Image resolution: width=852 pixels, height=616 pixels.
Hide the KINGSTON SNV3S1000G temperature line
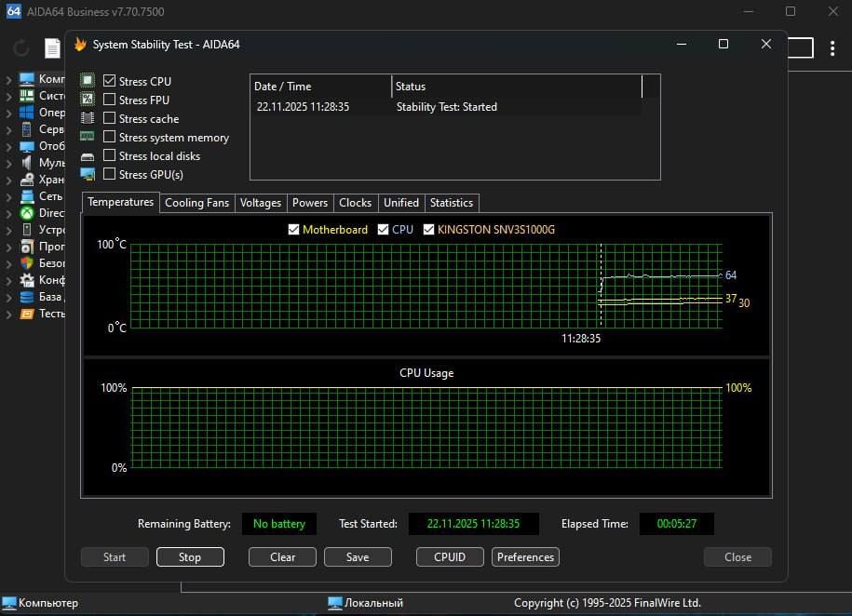(x=428, y=229)
